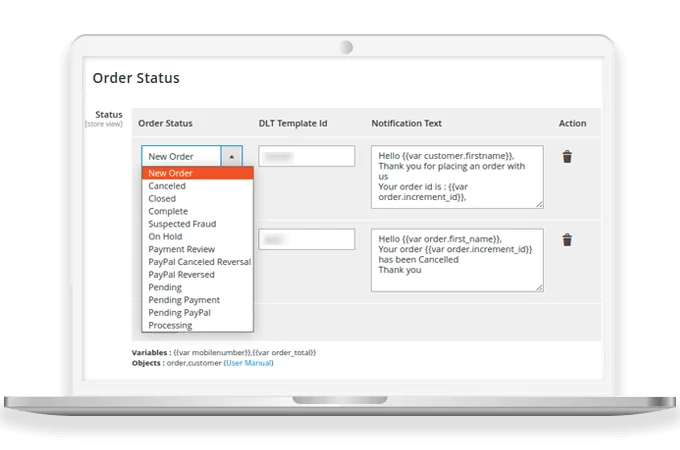Screen dimensions: 680x450
Task: Grab resize handle of second notification textarea
Action: coord(539,287)
